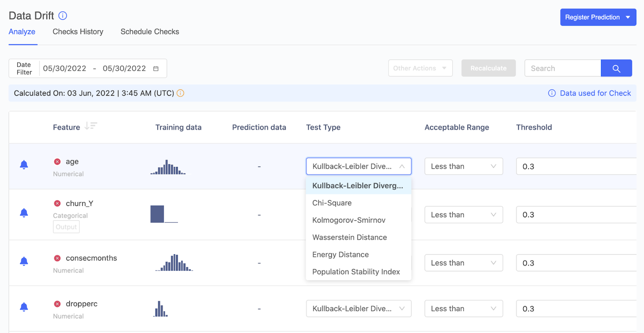Click the red status indicator next to age
The image size is (644, 333).
57,161
